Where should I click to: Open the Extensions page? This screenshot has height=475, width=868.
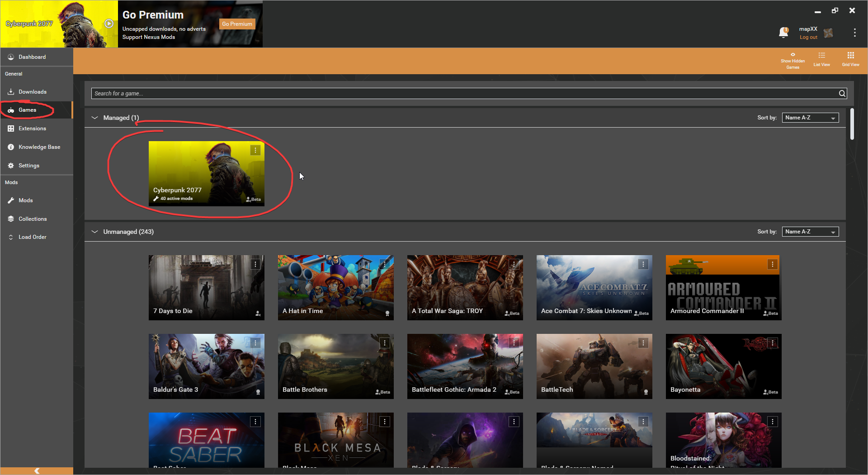tap(36, 128)
